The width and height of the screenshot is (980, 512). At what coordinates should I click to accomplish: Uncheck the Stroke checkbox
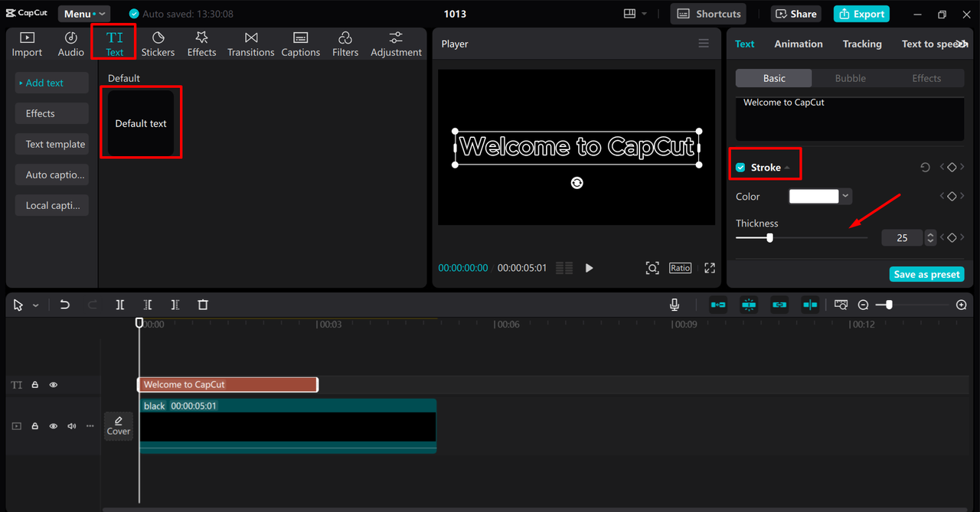click(x=740, y=168)
